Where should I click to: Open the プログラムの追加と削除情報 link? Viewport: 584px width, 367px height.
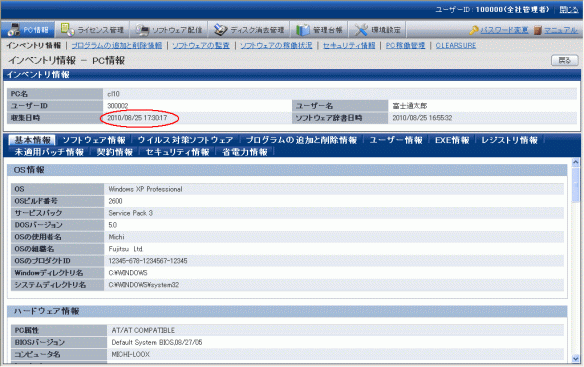[x=117, y=45]
